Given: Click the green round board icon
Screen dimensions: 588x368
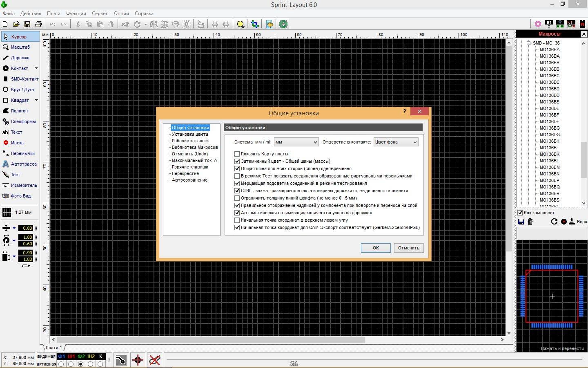Looking at the screenshot, I should pos(283,24).
